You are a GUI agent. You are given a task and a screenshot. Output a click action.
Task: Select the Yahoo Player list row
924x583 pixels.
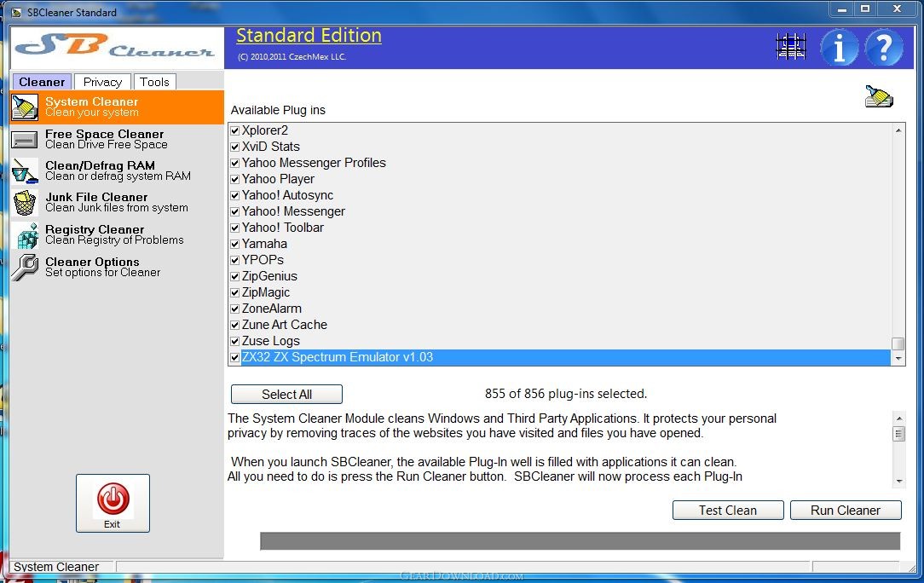pyautogui.click(x=560, y=179)
